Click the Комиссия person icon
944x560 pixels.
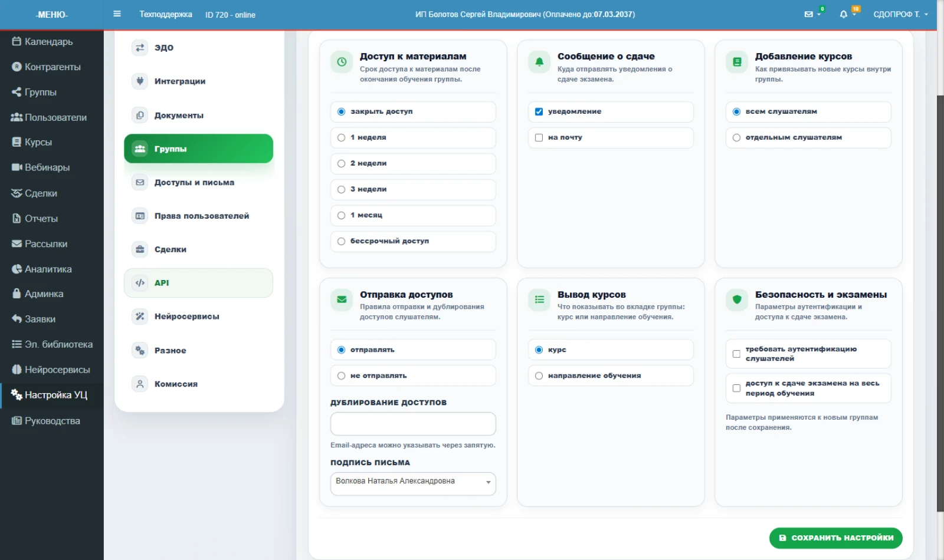click(140, 384)
